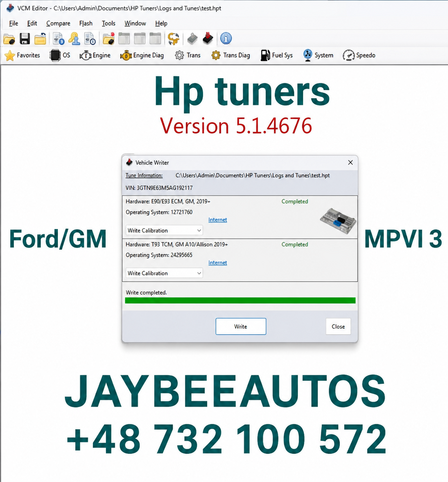Click the Internet link under E90/E93 ECM
The image size is (448, 482).
218,220
